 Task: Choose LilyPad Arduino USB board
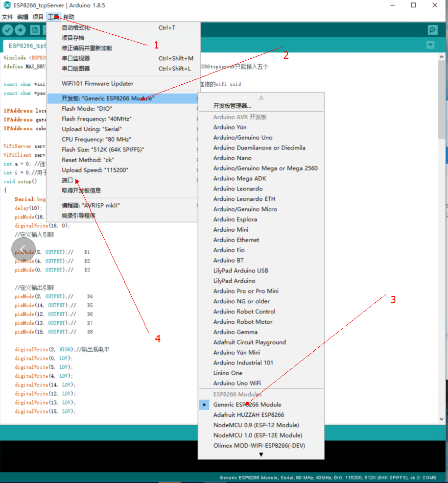tap(261, 270)
